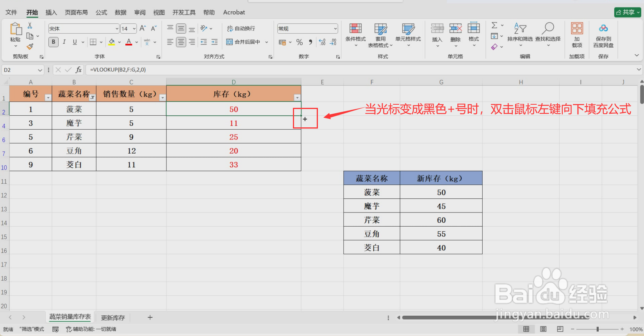Click the Delete cells (删除) icon

pos(455,29)
